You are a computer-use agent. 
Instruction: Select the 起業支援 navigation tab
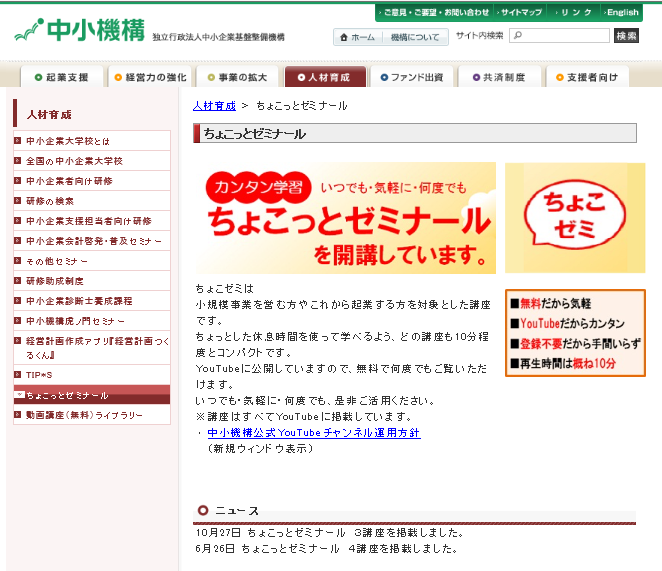(62, 77)
